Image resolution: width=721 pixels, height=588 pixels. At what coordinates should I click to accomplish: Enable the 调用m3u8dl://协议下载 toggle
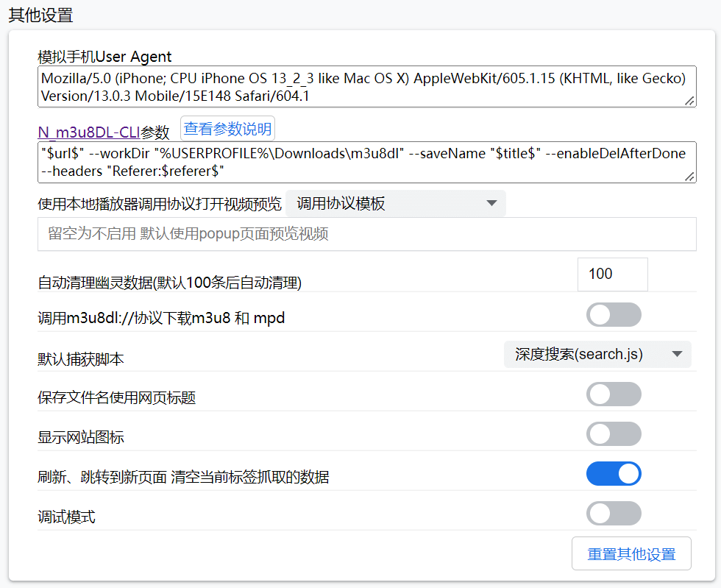pos(614,314)
